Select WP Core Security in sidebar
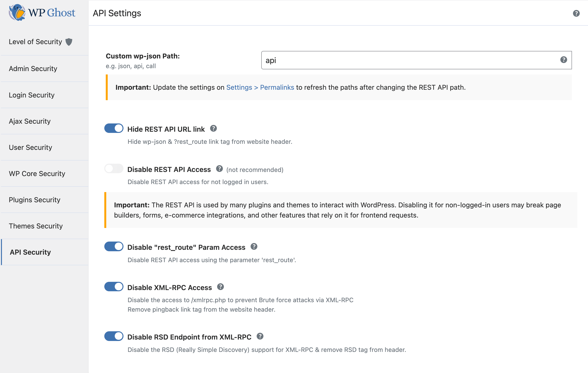This screenshot has height=373, width=588. [x=37, y=174]
